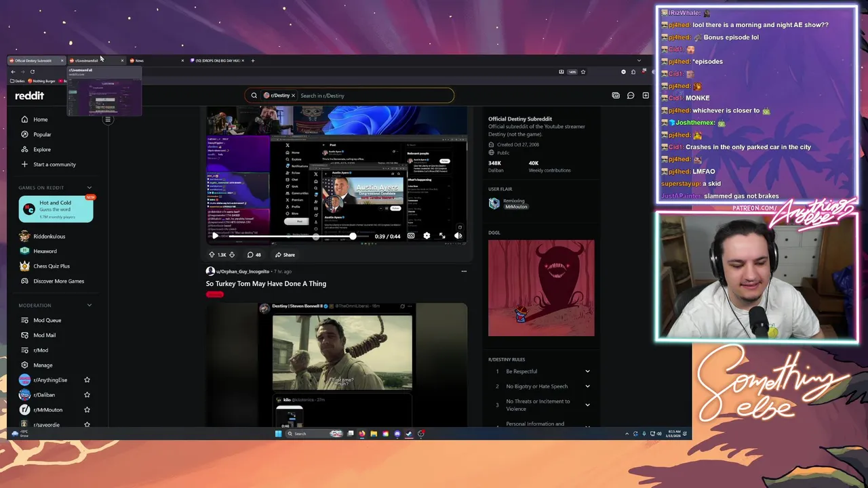Play the video post
The image size is (868, 488).
(x=216, y=236)
